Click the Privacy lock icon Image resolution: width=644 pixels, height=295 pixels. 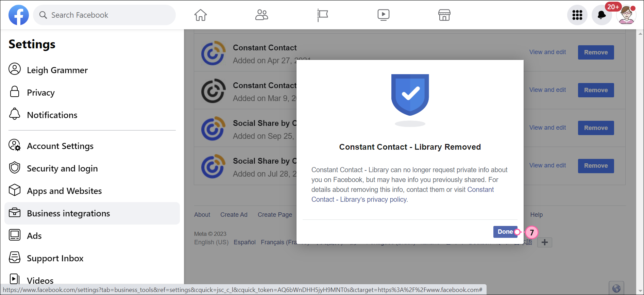[15, 92]
